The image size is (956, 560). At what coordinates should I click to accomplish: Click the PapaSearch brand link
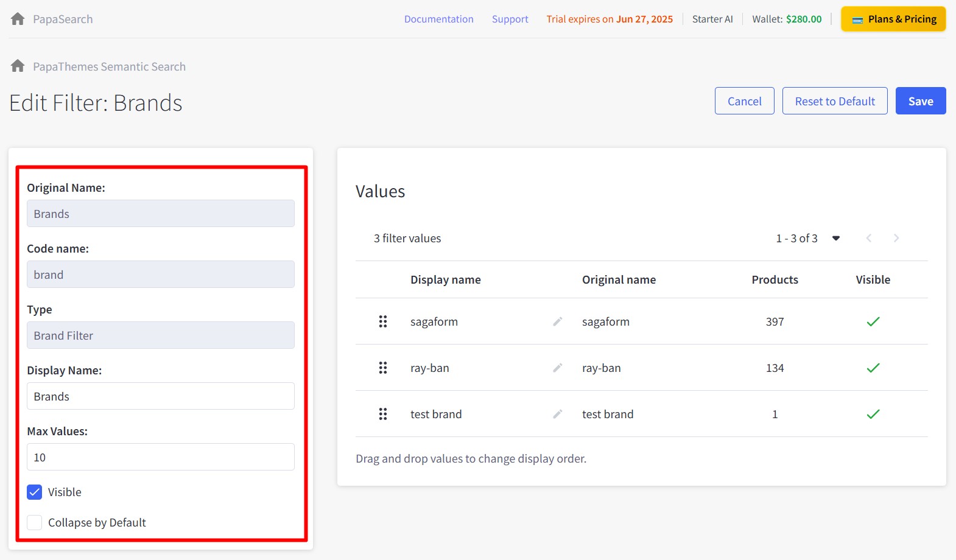coord(63,19)
